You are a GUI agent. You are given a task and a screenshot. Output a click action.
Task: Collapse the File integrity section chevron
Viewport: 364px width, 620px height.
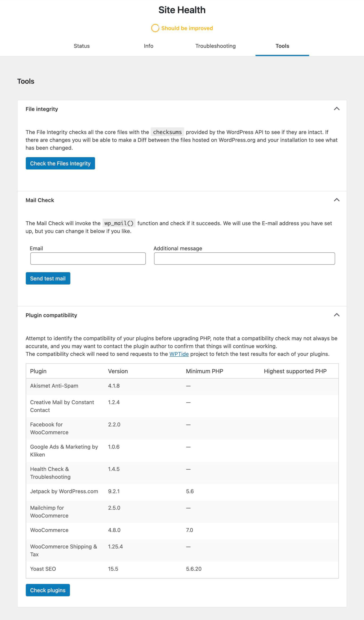pyautogui.click(x=336, y=109)
